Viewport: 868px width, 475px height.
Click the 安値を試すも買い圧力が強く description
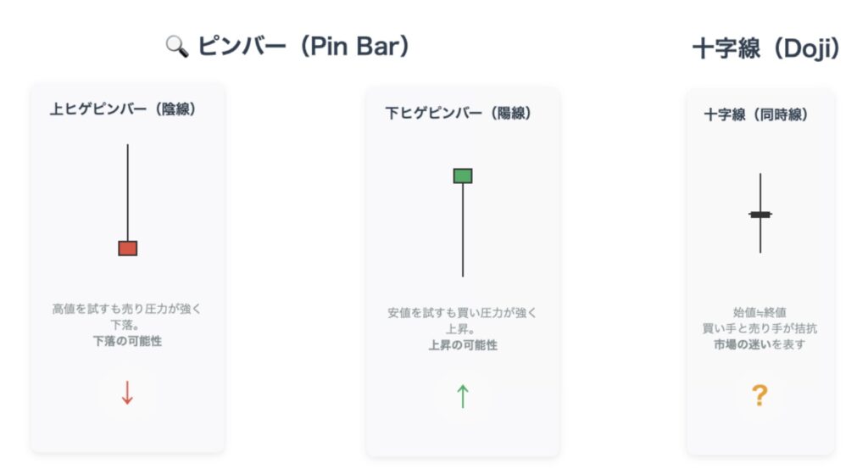tap(462, 313)
